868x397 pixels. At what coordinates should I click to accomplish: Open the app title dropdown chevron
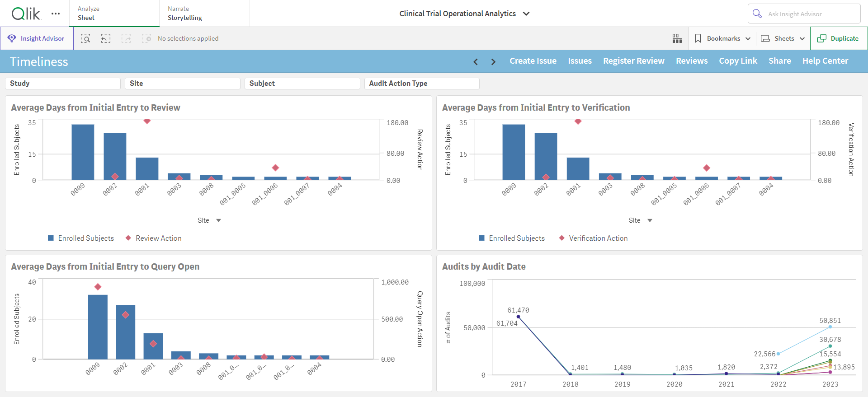(526, 14)
